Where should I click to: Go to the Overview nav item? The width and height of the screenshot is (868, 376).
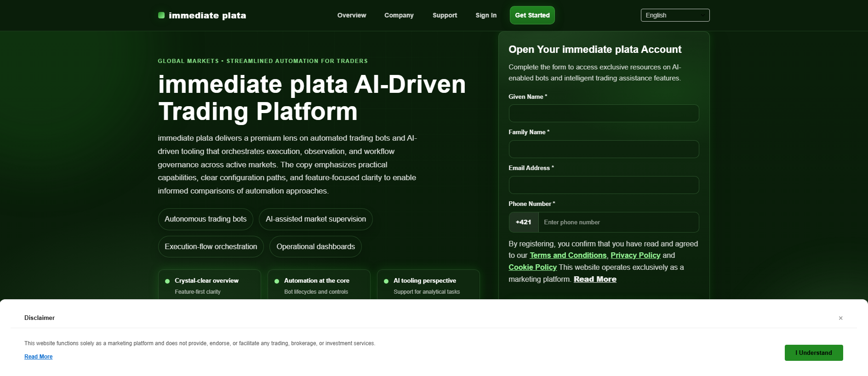[352, 15]
